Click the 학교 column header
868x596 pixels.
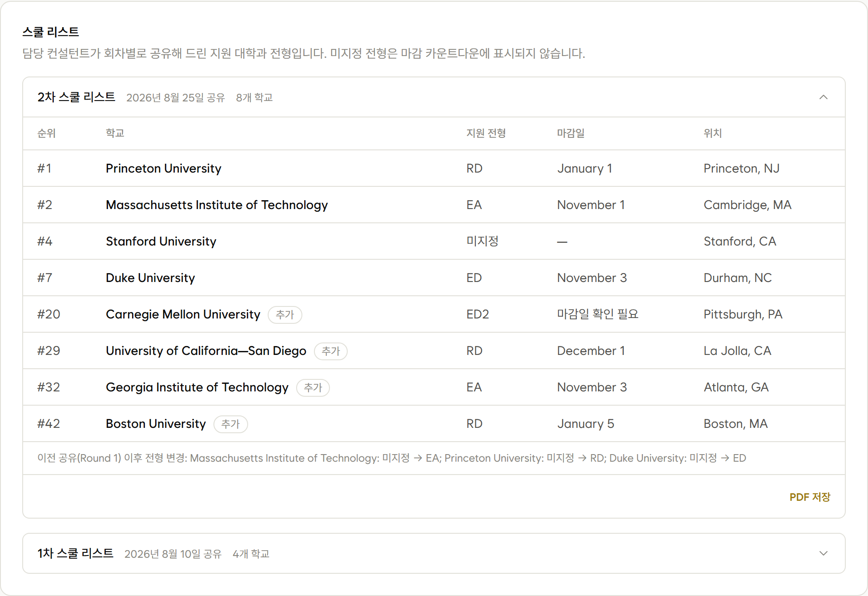[x=115, y=133]
